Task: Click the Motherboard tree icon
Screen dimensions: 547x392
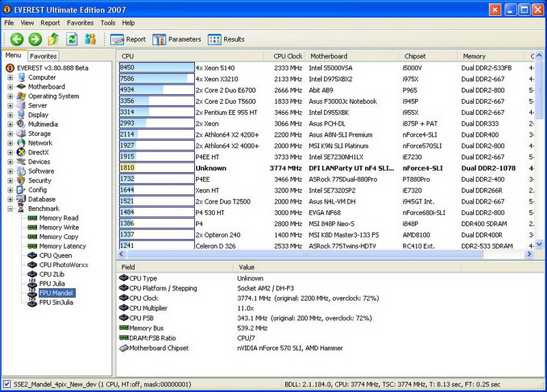Action: 21,87
